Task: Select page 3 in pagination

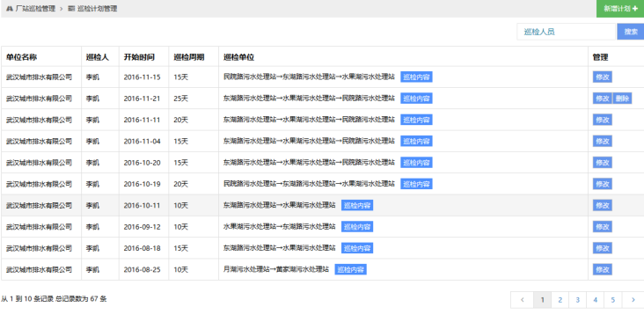Action: point(577,300)
